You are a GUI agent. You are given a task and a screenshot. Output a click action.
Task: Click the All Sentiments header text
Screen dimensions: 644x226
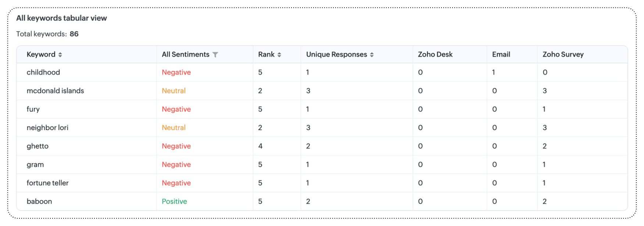185,54
